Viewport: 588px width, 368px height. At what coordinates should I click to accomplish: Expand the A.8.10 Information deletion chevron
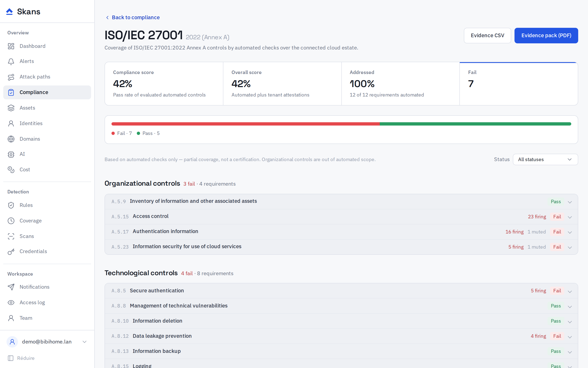pos(570,322)
